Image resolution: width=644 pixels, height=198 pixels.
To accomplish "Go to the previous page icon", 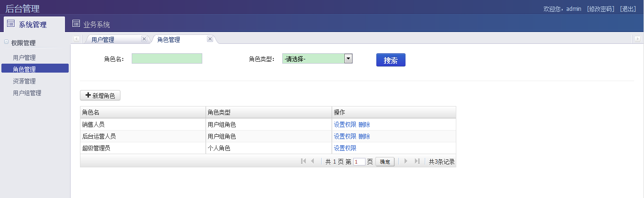I will point(312,161).
